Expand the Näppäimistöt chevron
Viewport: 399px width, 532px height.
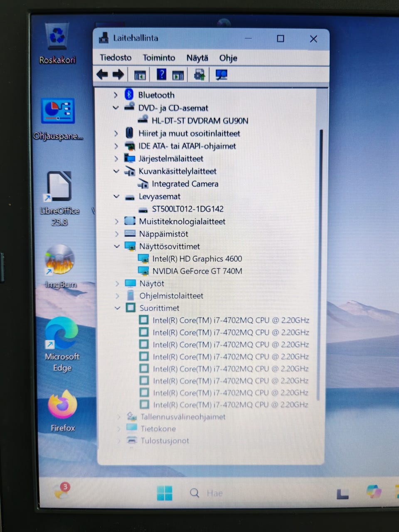[x=117, y=234]
